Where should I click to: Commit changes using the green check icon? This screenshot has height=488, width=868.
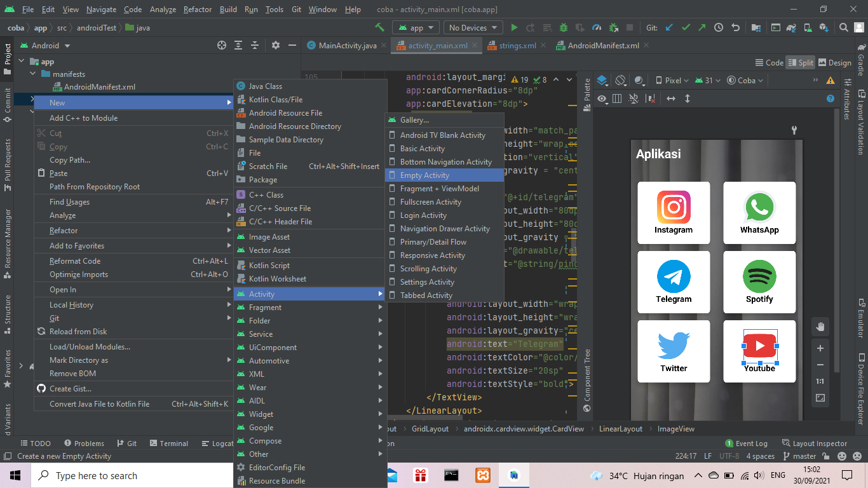(686, 27)
